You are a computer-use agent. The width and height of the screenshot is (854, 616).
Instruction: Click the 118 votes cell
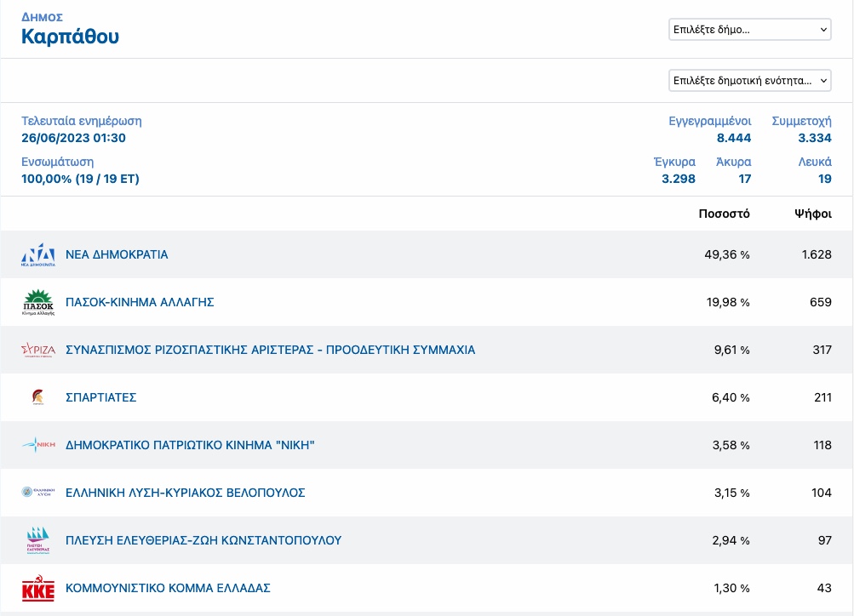(x=822, y=445)
